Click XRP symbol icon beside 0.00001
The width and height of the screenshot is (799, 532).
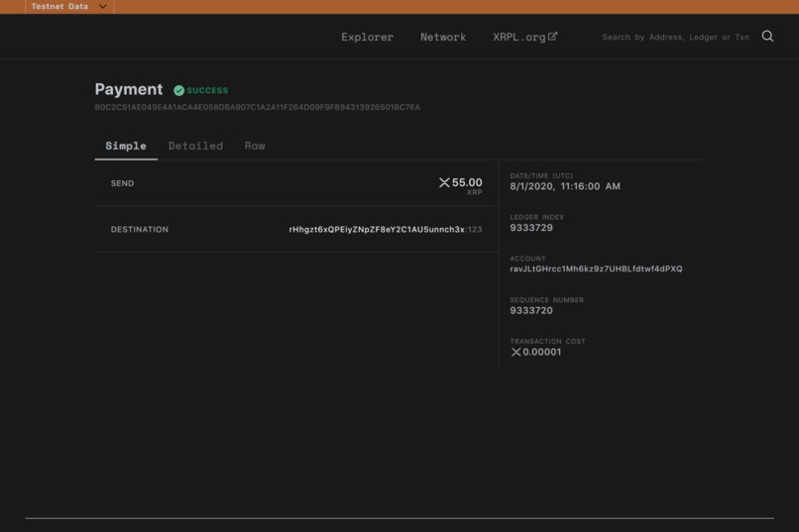[x=515, y=353]
